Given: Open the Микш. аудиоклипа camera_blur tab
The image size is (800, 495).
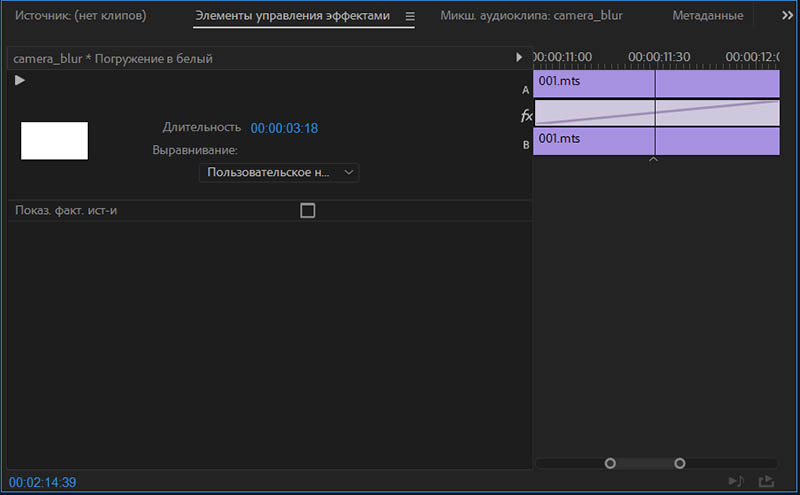Looking at the screenshot, I should [531, 16].
